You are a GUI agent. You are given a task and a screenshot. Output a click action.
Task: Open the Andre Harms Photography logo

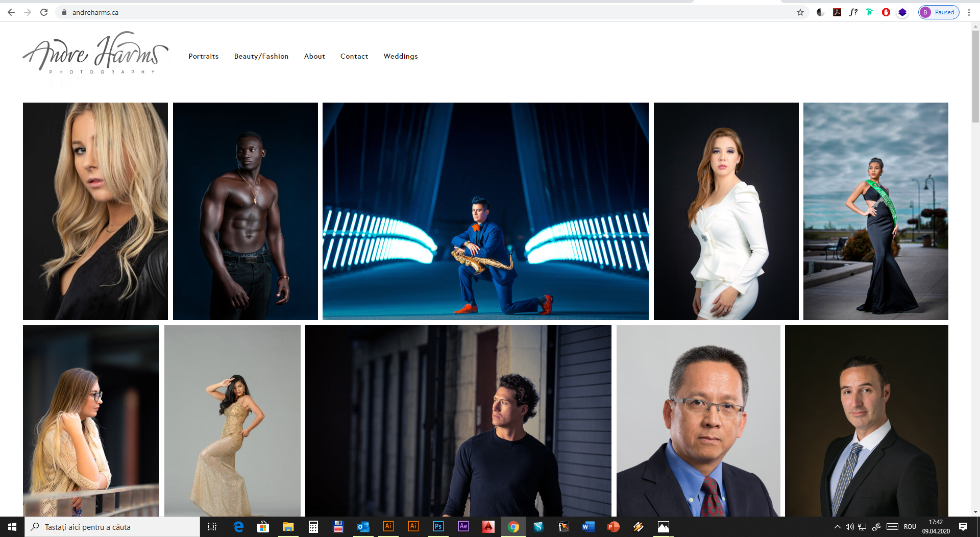click(x=95, y=54)
